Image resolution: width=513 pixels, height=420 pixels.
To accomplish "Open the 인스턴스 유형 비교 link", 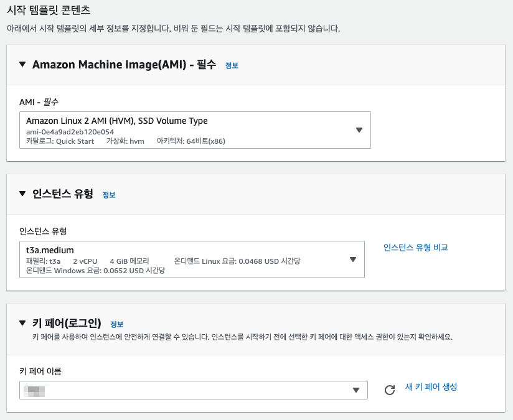I will (x=415, y=247).
